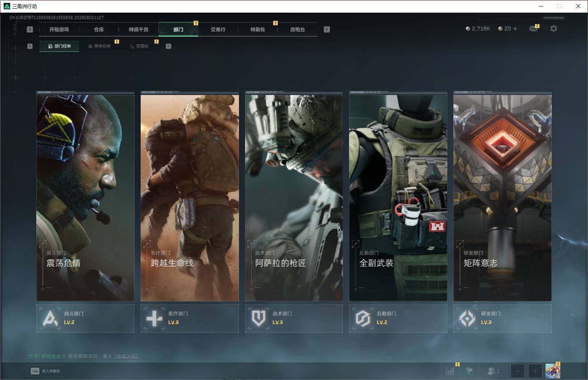Click the second empty squad slot plus
588x380 pixels.
tap(535, 371)
